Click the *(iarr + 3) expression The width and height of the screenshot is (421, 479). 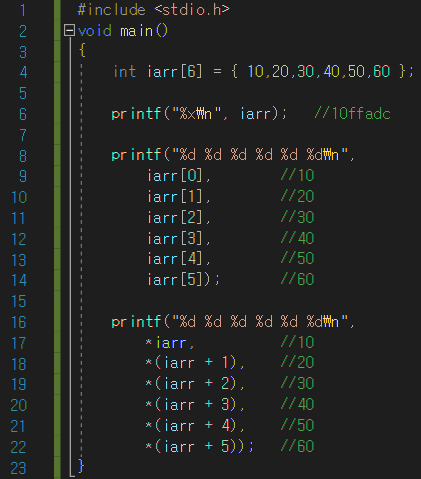(191, 405)
